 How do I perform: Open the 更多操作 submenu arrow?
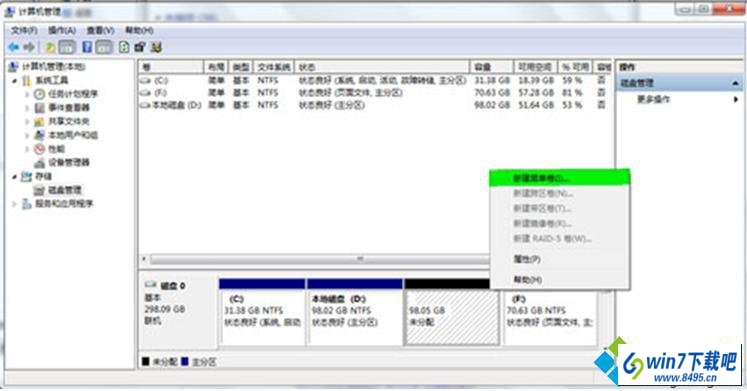tap(736, 99)
